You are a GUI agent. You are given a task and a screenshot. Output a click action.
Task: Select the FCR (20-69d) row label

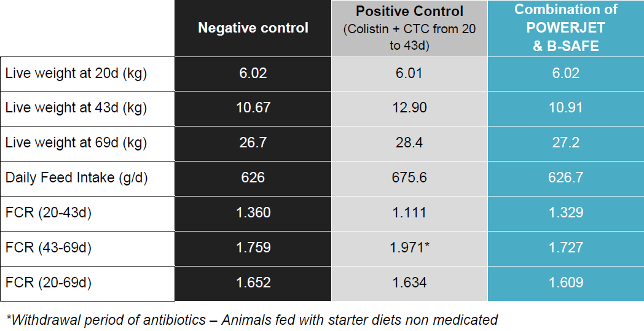(x=49, y=283)
